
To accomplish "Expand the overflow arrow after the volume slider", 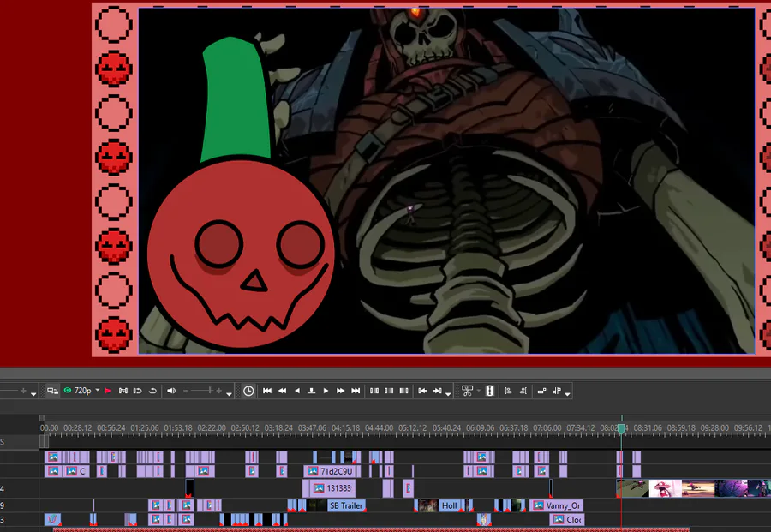I will point(229,394).
